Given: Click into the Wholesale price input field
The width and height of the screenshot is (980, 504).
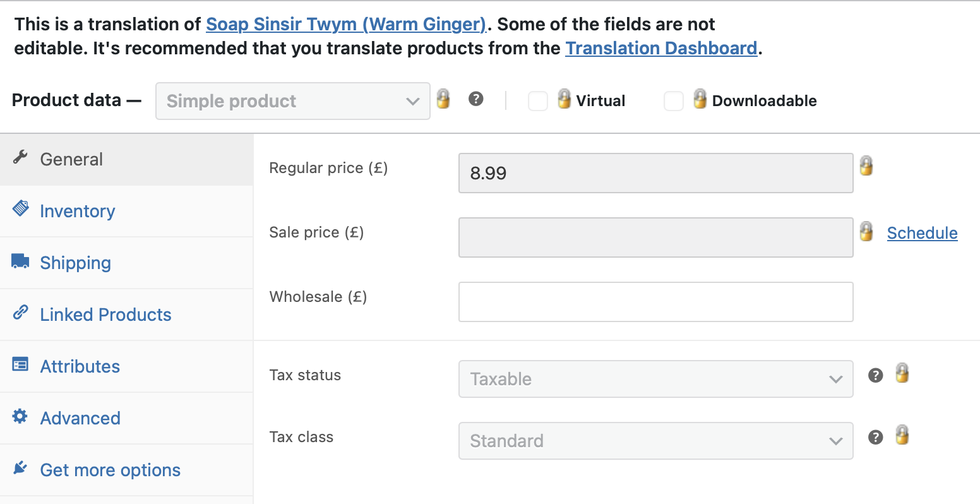Looking at the screenshot, I should tap(656, 302).
